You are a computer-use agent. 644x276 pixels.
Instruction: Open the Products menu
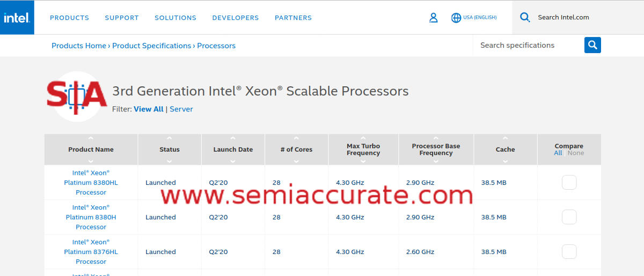click(x=69, y=18)
